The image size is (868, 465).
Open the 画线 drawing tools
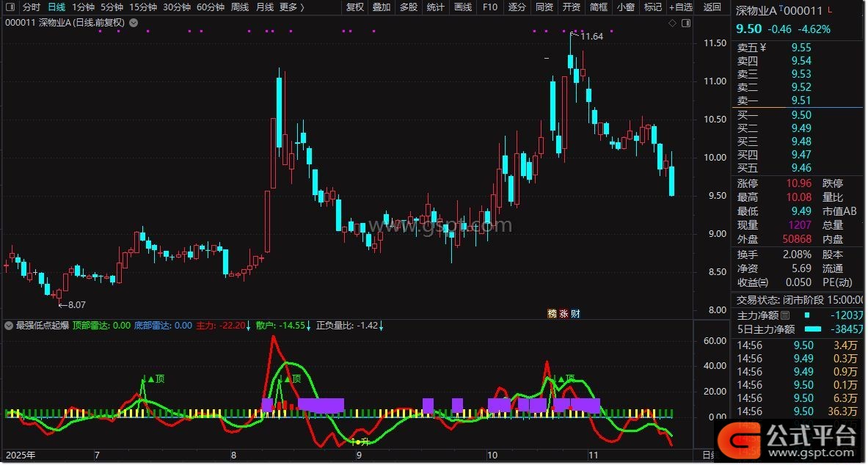coord(463,7)
